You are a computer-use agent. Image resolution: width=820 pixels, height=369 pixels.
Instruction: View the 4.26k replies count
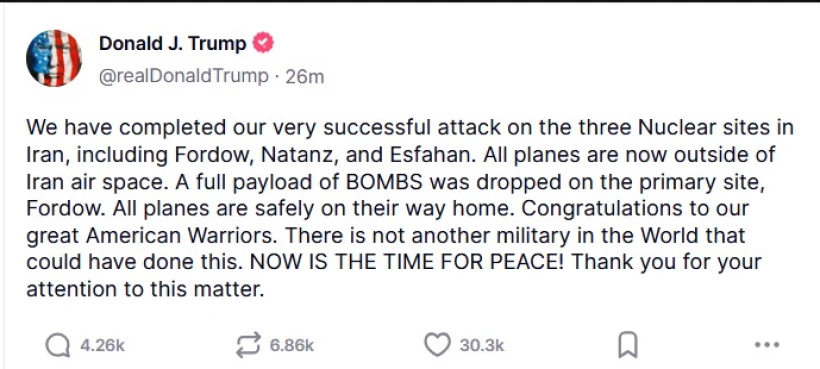(x=102, y=345)
